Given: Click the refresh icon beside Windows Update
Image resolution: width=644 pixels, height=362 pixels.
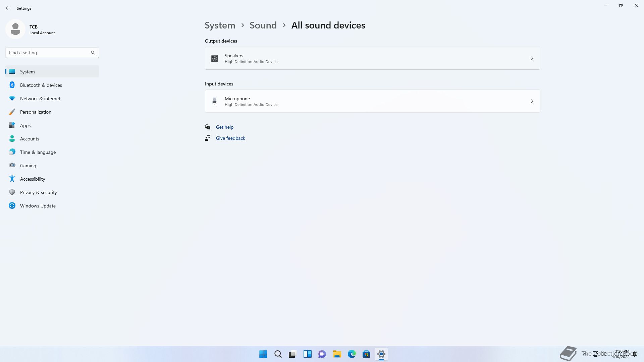Looking at the screenshot, I should point(12,205).
